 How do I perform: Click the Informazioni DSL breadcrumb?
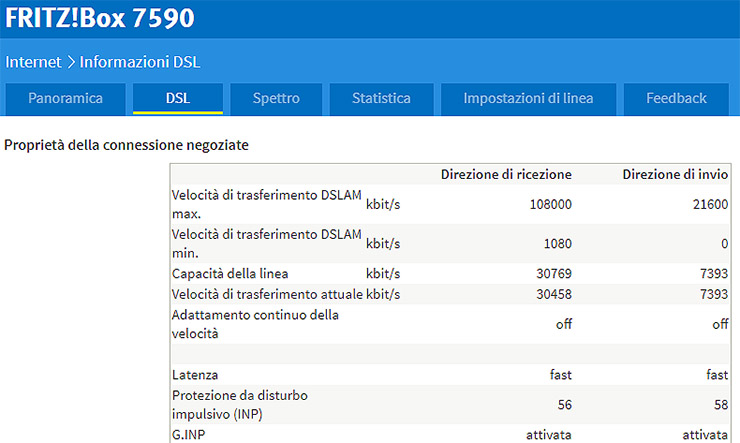point(140,61)
